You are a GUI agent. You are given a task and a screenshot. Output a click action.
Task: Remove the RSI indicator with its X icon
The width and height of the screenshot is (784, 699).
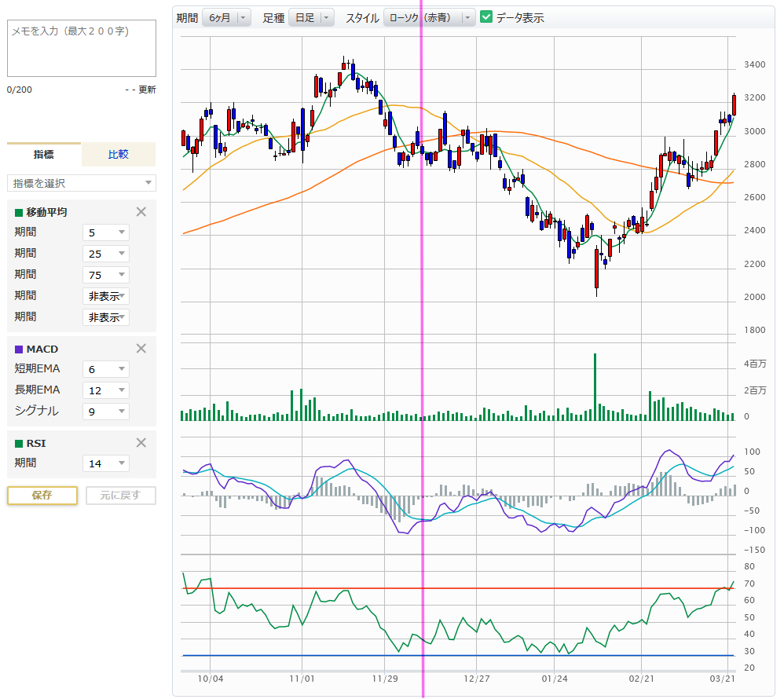click(141, 443)
